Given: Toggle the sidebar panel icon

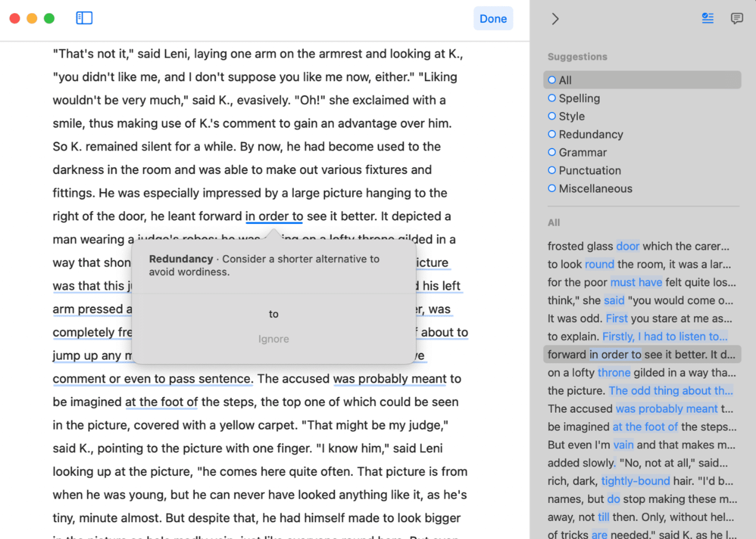Looking at the screenshot, I should coord(84,18).
